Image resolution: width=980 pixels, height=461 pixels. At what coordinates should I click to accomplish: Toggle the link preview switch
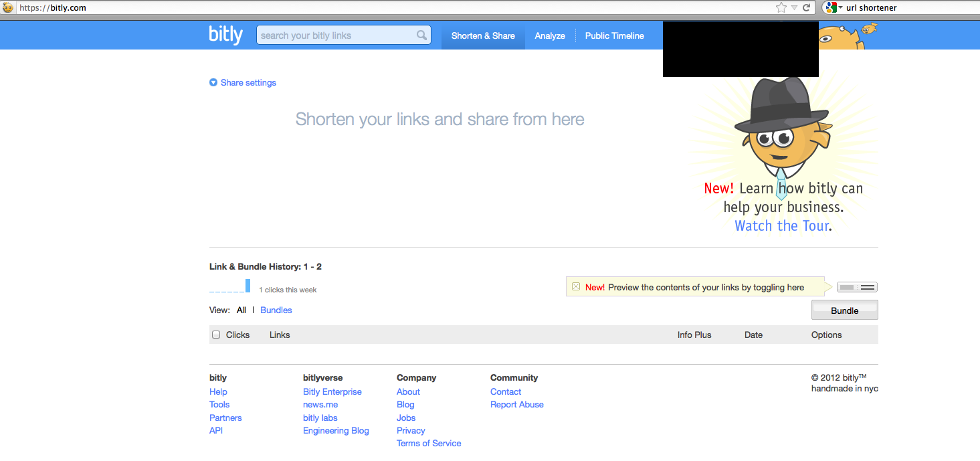(x=858, y=287)
